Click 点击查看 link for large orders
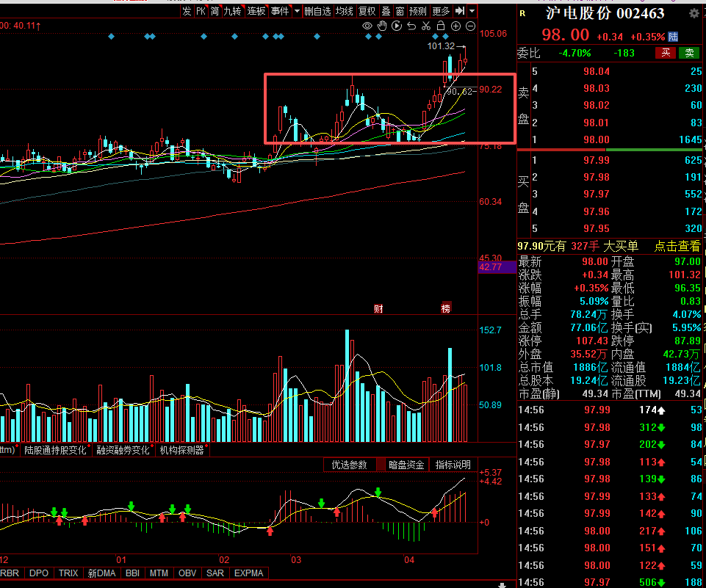706x588 pixels. [x=677, y=246]
